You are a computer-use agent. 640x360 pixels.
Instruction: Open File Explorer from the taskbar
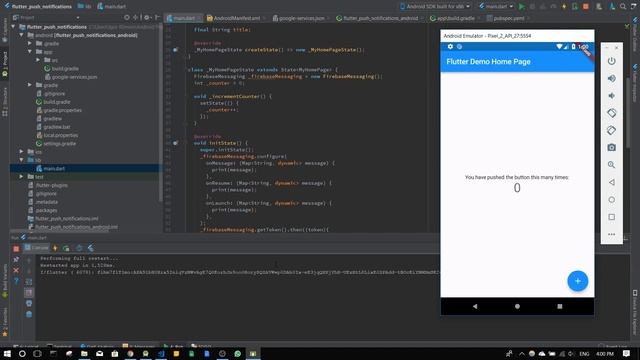pyautogui.click(x=84, y=353)
